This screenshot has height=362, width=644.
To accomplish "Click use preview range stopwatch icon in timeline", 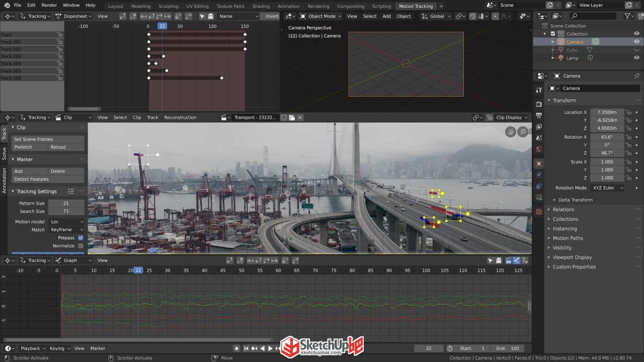I will (x=450, y=348).
